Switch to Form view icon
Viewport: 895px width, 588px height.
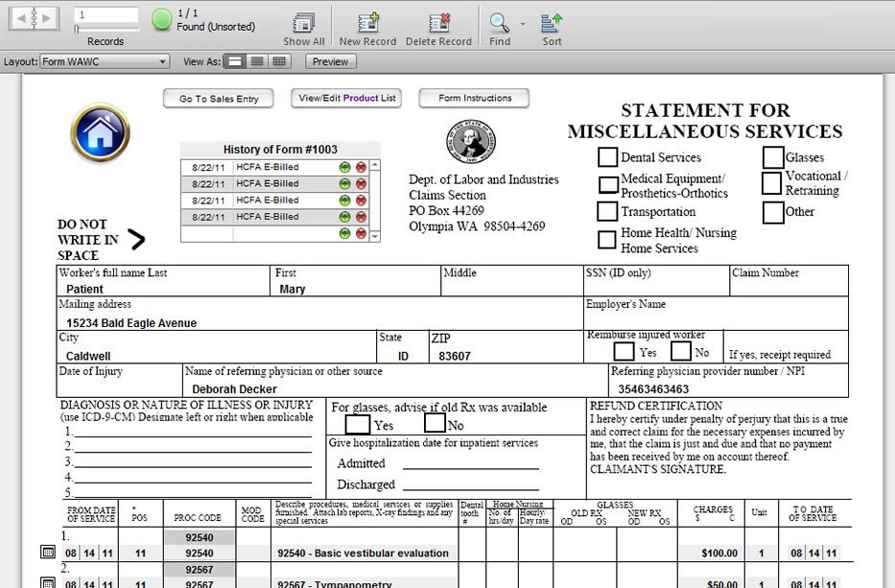tap(234, 61)
